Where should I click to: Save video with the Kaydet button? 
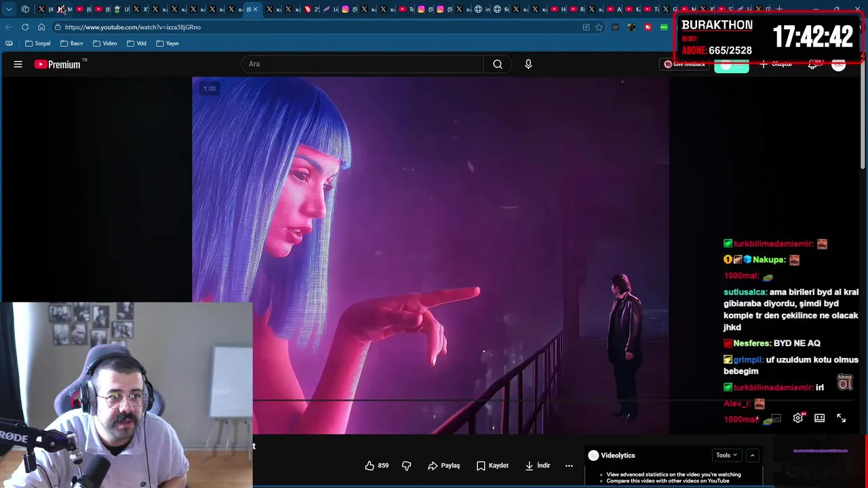pyautogui.click(x=492, y=466)
